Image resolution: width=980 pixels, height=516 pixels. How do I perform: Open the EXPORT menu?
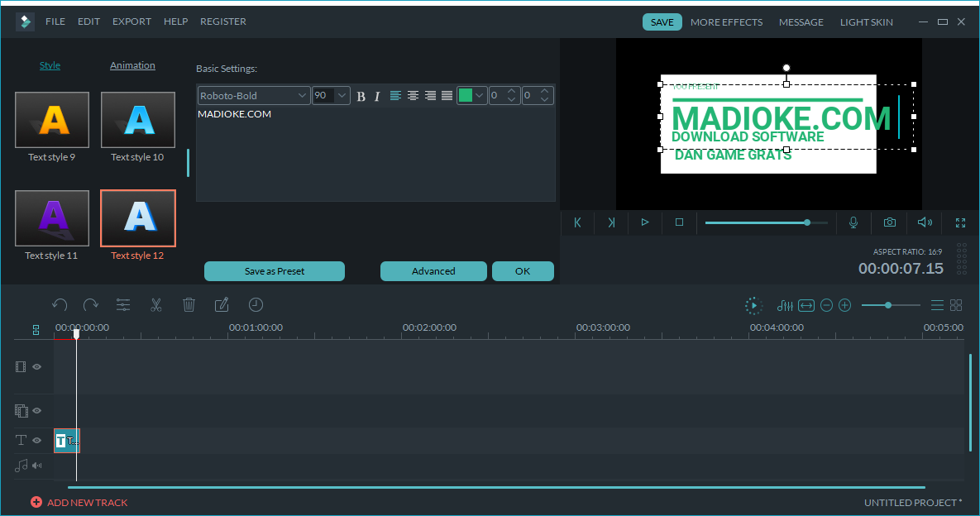tap(131, 21)
